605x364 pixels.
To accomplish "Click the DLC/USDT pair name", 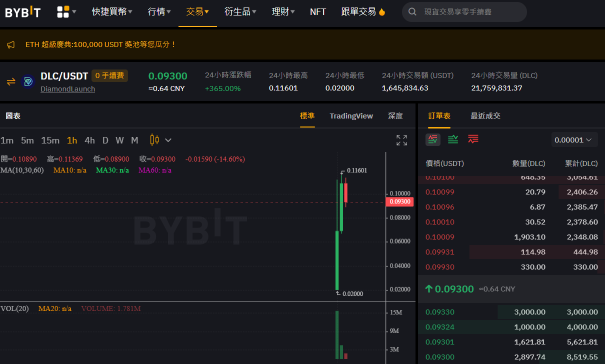I will click(x=64, y=76).
